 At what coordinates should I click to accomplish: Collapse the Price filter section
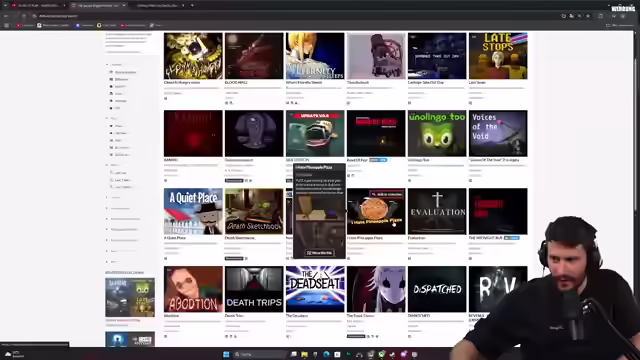click(x=112, y=118)
